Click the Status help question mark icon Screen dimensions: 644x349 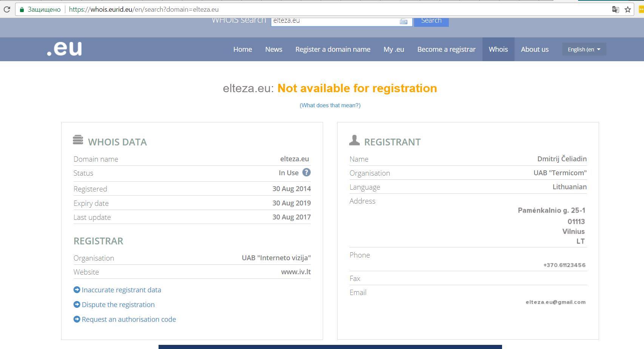click(x=306, y=173)
